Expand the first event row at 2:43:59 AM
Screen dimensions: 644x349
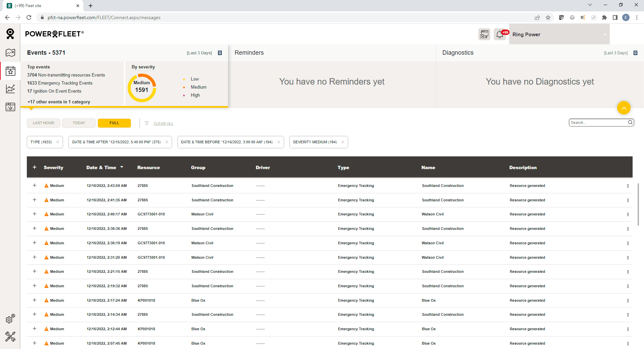[35, 185]
